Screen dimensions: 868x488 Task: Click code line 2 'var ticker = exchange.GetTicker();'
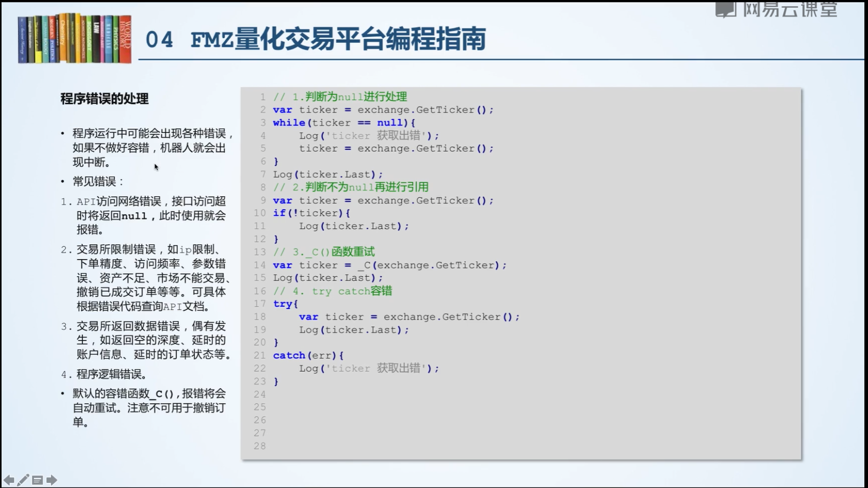pyautogui.click(x=383, y=110)
